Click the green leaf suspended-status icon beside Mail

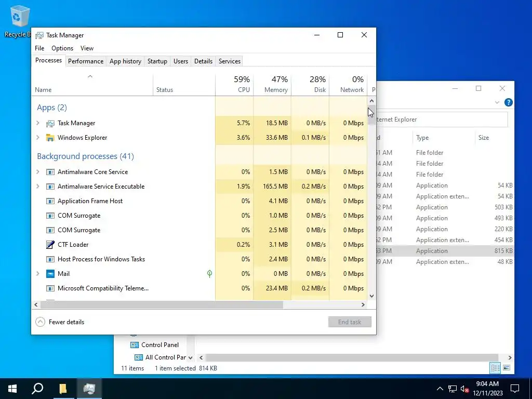point(210,273)
